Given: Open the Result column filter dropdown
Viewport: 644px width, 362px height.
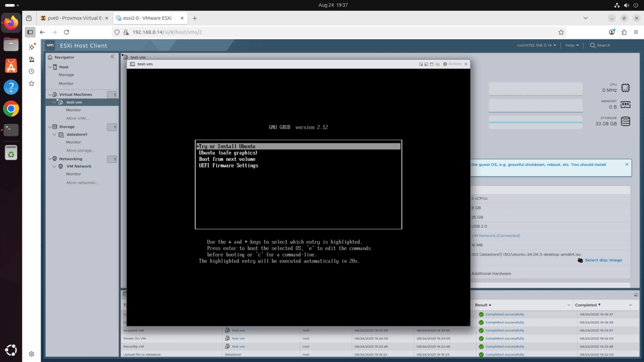Looking at the screenshot, I should (x=569, y=305).
